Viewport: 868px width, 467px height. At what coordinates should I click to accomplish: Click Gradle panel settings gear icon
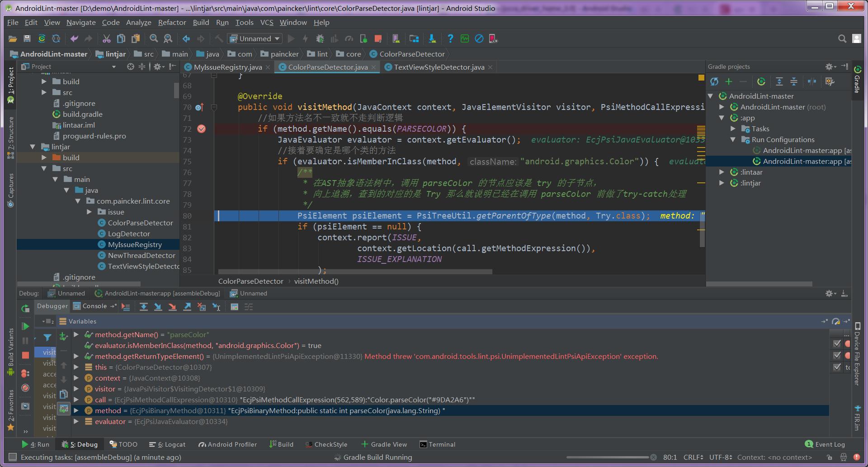830,67
